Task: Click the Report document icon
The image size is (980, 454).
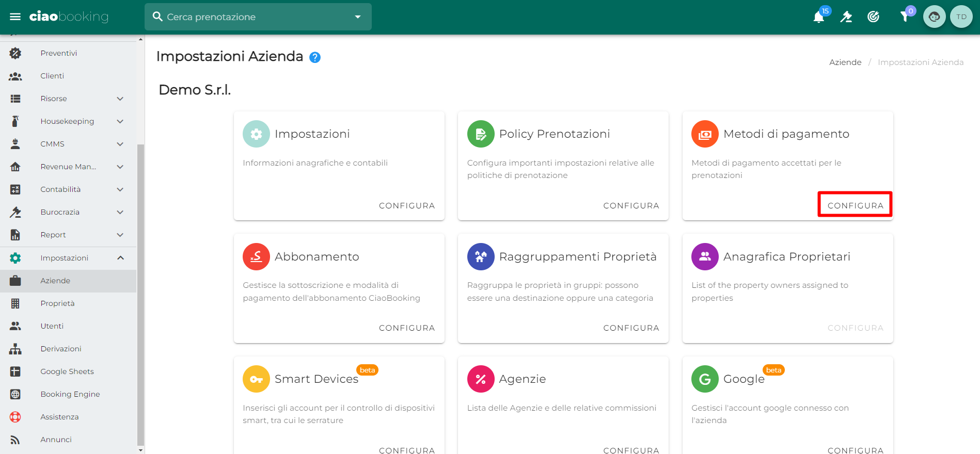Action: pos(15,235)
